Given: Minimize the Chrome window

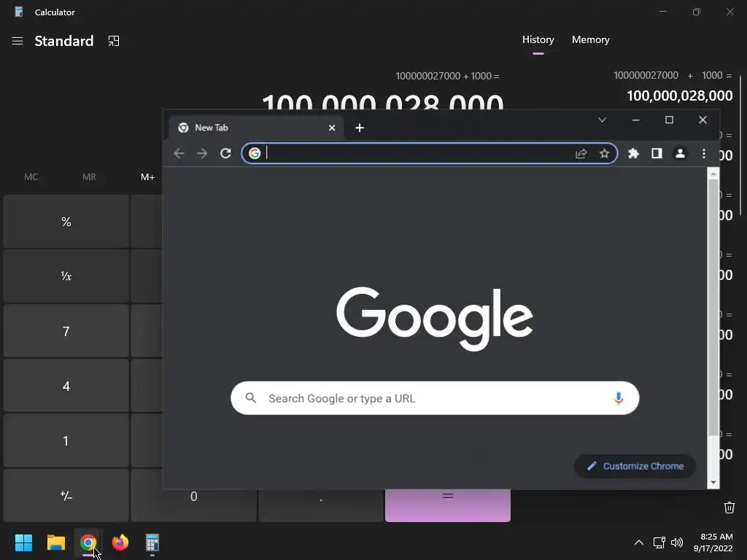Looking at the screenshot, I should pos(635,120).
